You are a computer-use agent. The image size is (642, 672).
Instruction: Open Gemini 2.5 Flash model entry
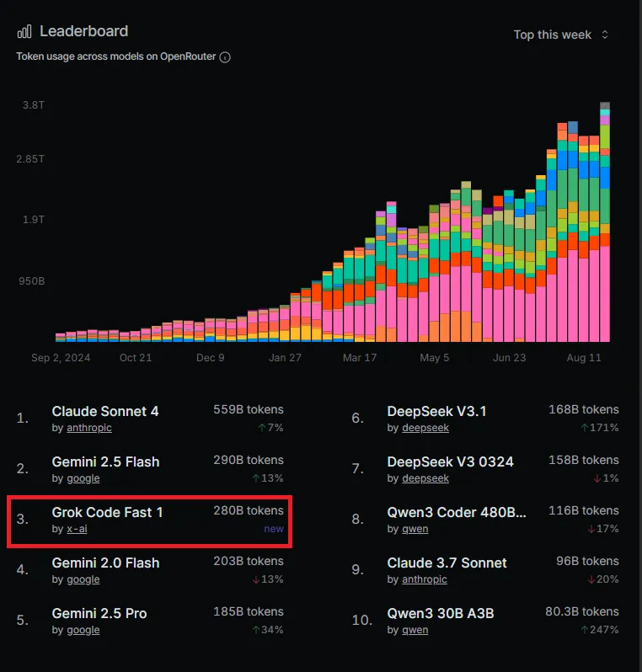pyautogui.click(x=105, y=462)
